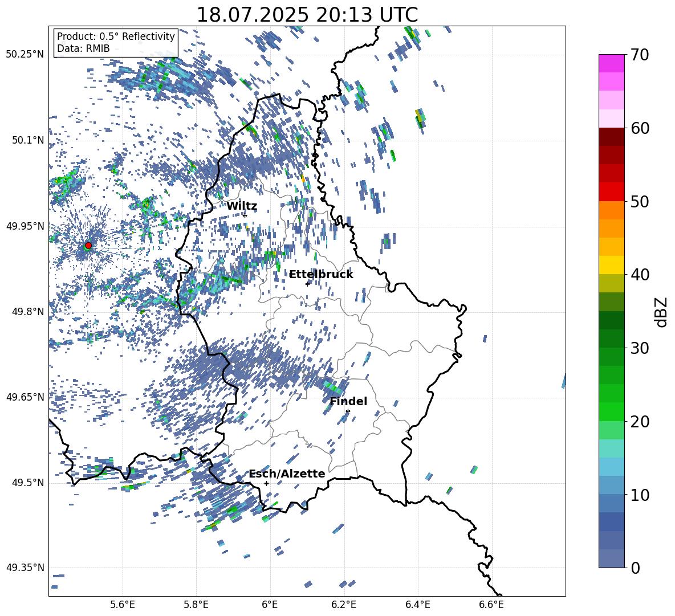The image size is (675, 616).
Task: Click the 50.1°N latitude label
Action: [27, 140]
